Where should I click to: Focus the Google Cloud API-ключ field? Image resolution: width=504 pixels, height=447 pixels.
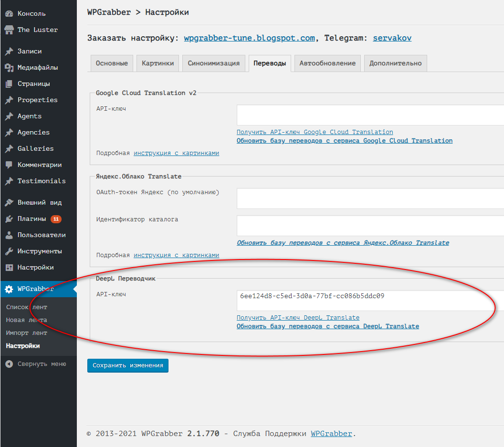point(370,115)
